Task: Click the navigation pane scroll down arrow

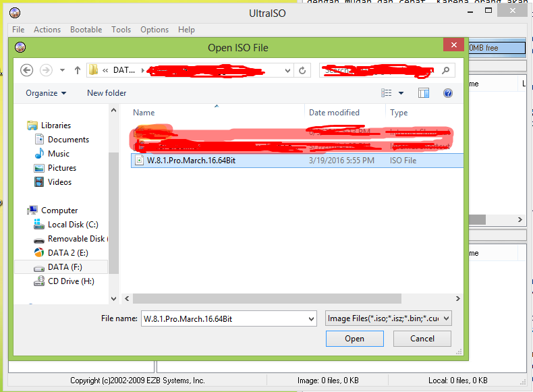Action: click(x=113, y=298)
